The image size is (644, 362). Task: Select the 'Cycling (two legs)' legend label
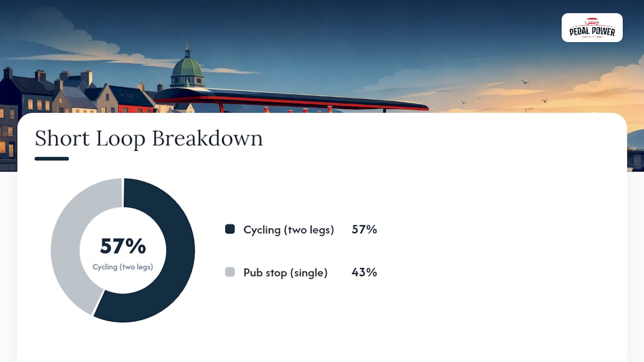click(289, 230)
